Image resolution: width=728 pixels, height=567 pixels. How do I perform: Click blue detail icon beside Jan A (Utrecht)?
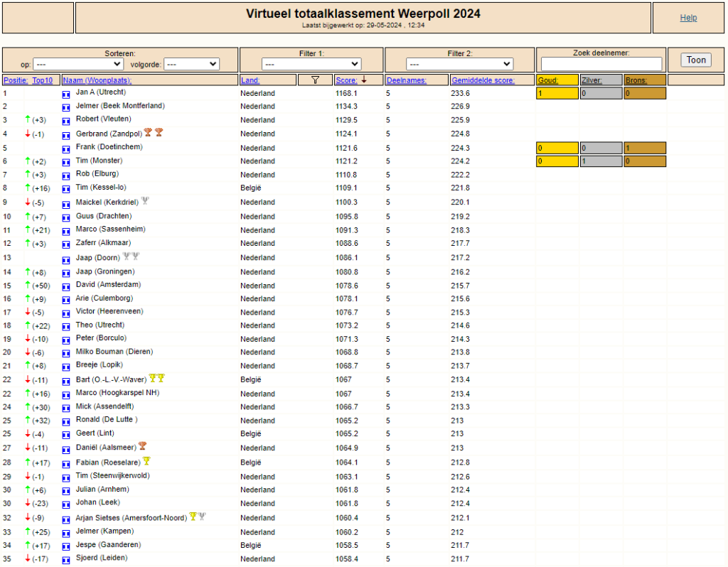click(66, 94)
